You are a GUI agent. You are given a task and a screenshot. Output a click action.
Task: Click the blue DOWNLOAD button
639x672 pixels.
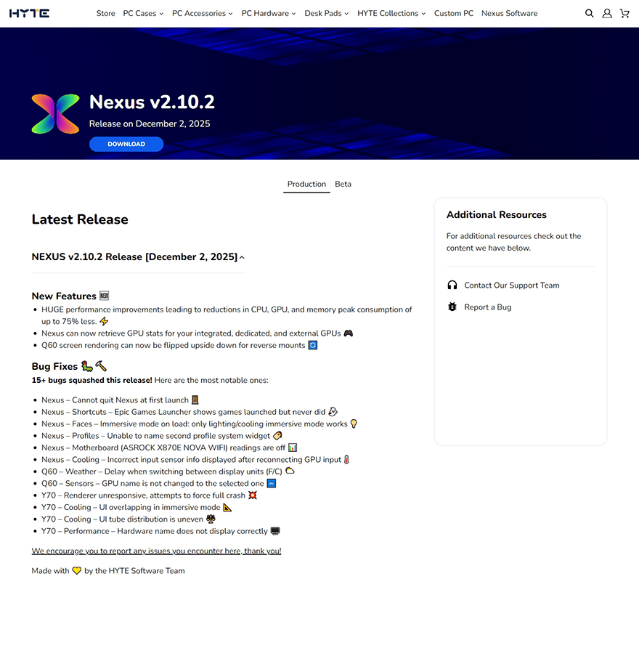pos(126,144)
